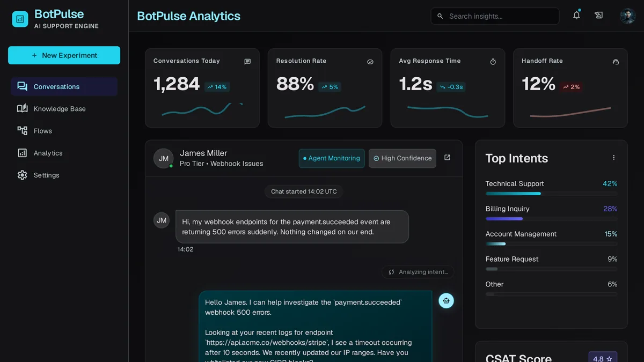
Task: Click the JM avatar beside the message
Action: point(162,220)
